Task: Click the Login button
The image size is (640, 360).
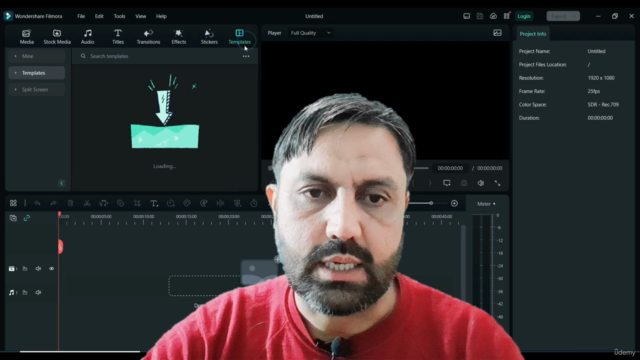Action: point(524,16)
